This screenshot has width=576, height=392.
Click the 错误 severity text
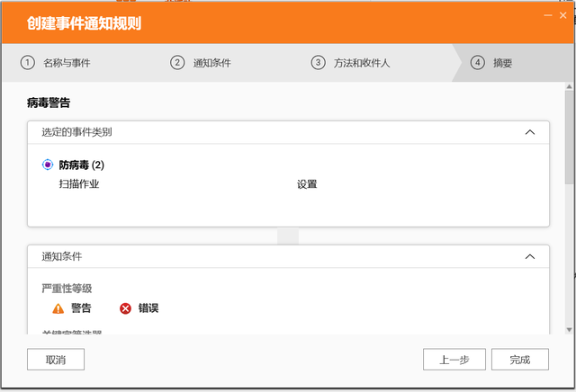pos(148,308)
